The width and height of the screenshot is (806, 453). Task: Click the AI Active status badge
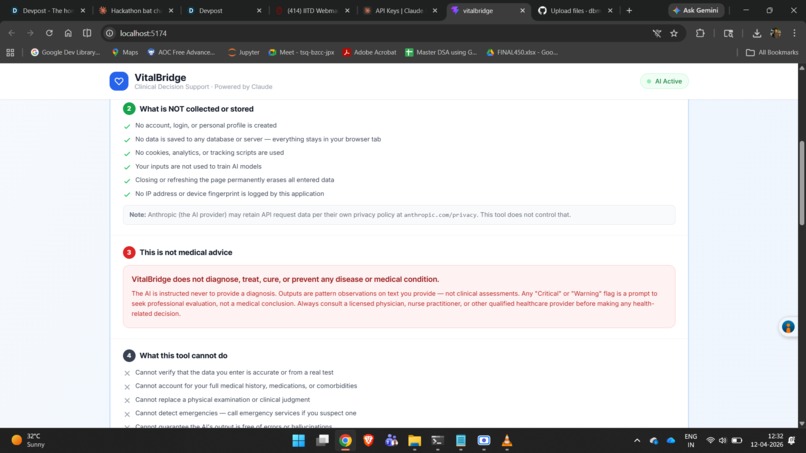click(664, 81)
